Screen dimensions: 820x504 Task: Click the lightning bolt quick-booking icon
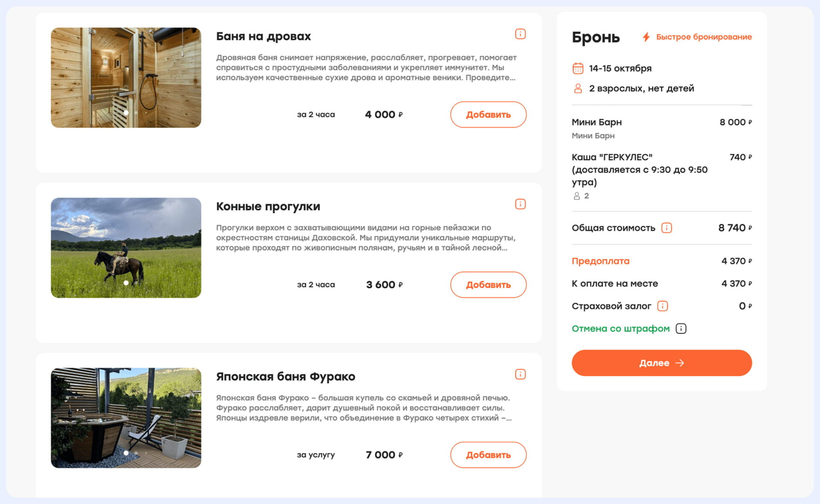pyautogui.click(x=646, y=37)
